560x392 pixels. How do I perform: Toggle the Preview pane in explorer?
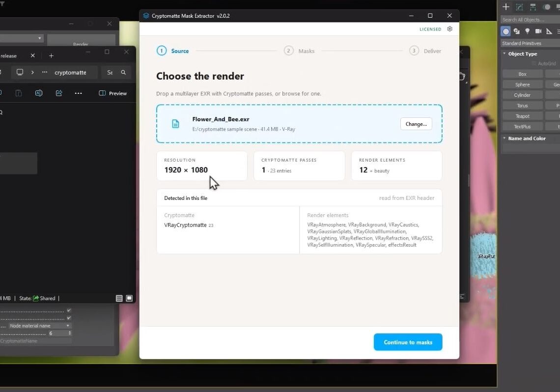113,93
